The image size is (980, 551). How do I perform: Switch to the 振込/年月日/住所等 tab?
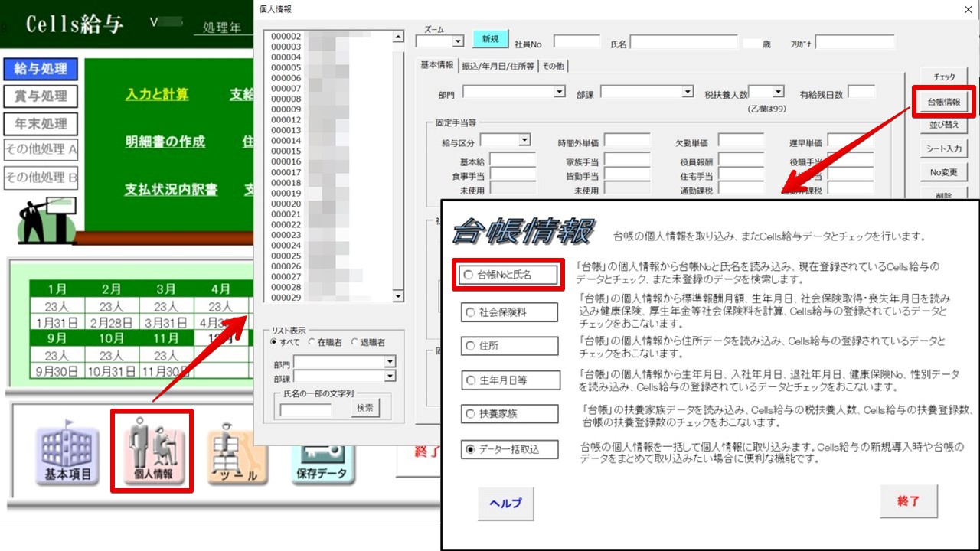point(498,66)
